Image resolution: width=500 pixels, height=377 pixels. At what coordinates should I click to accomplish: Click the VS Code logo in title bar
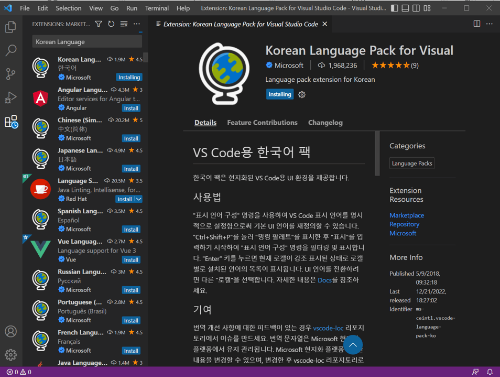[8, 8]
